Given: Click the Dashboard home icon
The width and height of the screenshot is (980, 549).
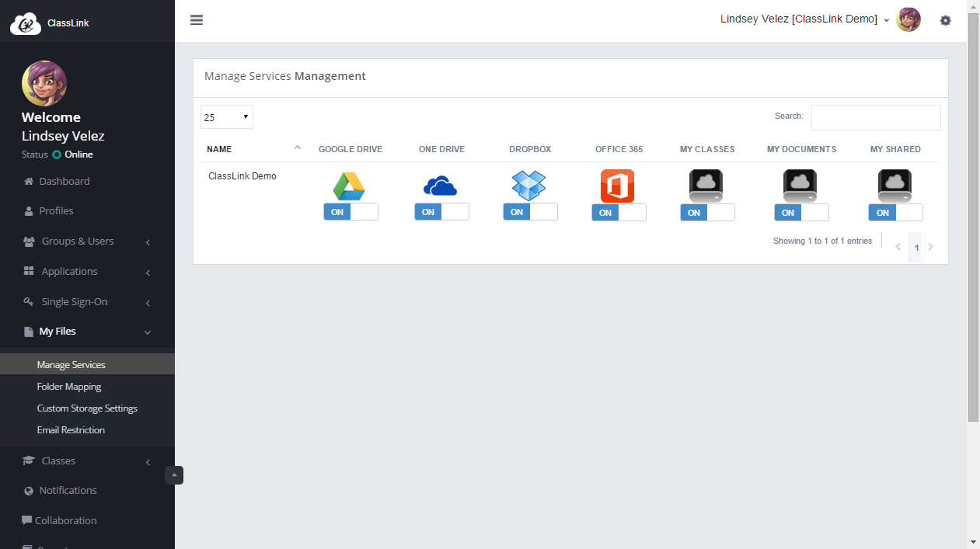Looking at the screenshot, I should 30,182.
